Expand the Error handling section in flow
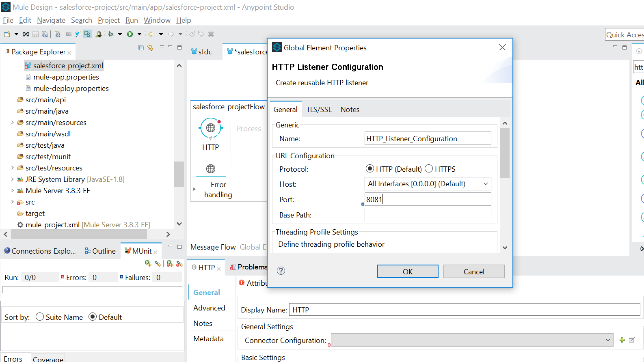Viewport: 644px width, 362px height. pyautogui.click(x=194, y=189)
